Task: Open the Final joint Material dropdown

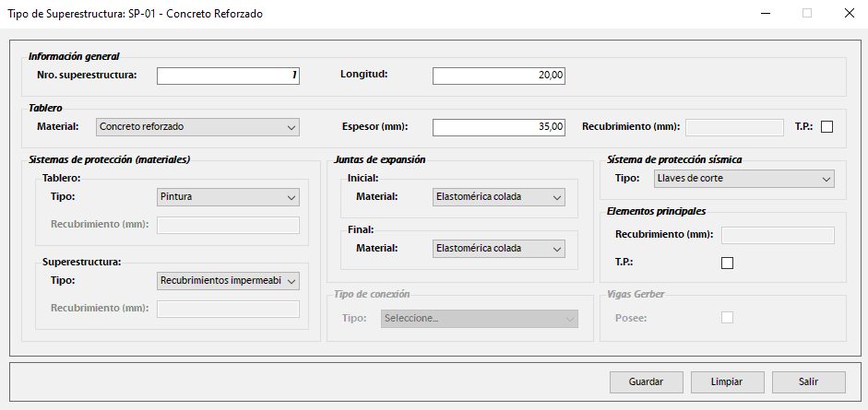Action: [498, 249]
